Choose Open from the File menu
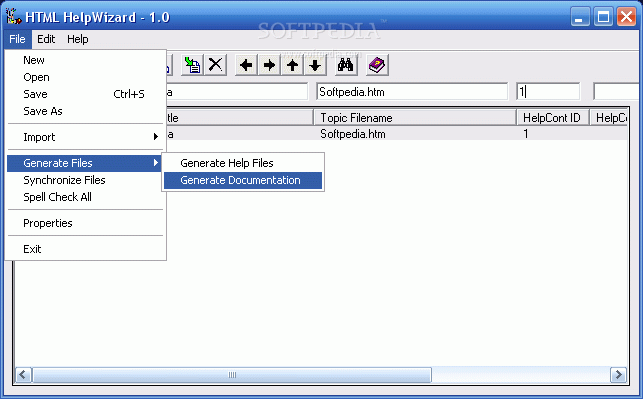Screen dimensions: 643x399 click(85, 77)
